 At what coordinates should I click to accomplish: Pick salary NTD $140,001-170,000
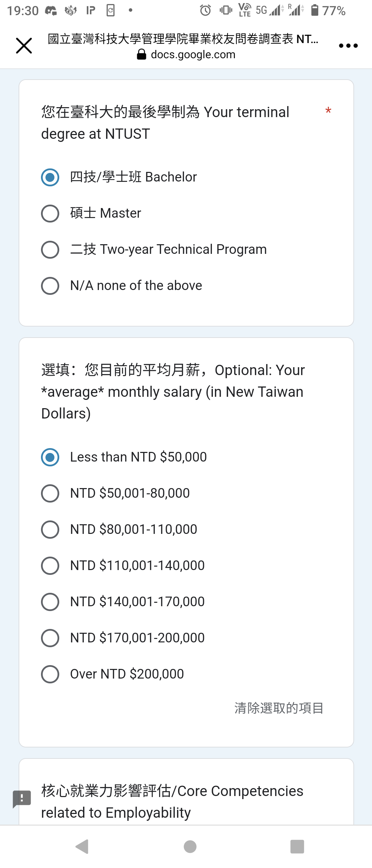(123, 602)
